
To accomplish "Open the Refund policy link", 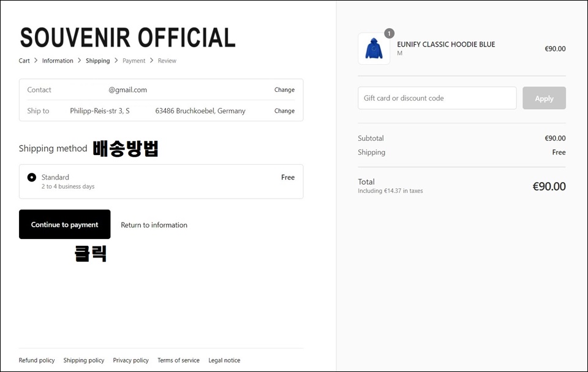I will (x=37, y=360).
